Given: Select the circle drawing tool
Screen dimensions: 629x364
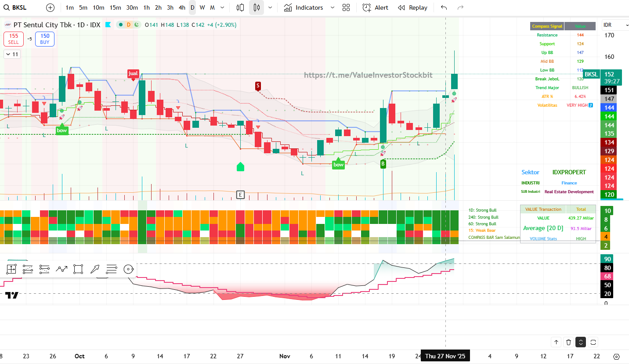Looking at the screenshot, I should pos(128,269).
